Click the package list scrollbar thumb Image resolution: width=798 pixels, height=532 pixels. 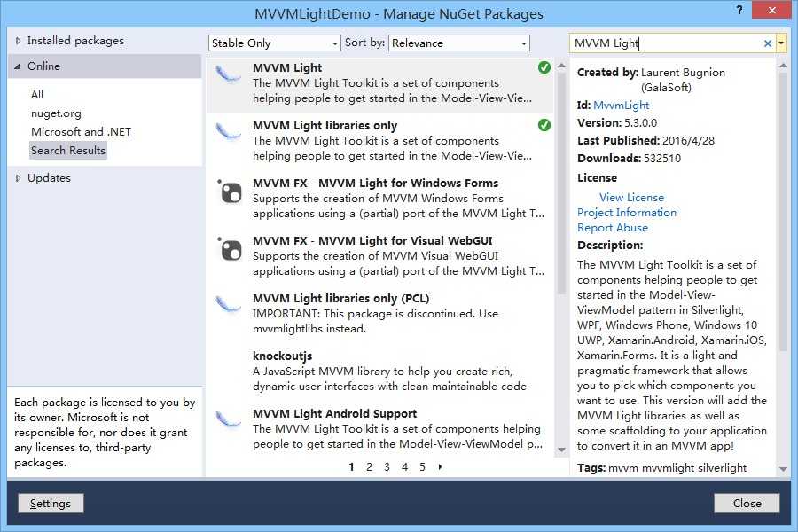(x=561, y=183)
